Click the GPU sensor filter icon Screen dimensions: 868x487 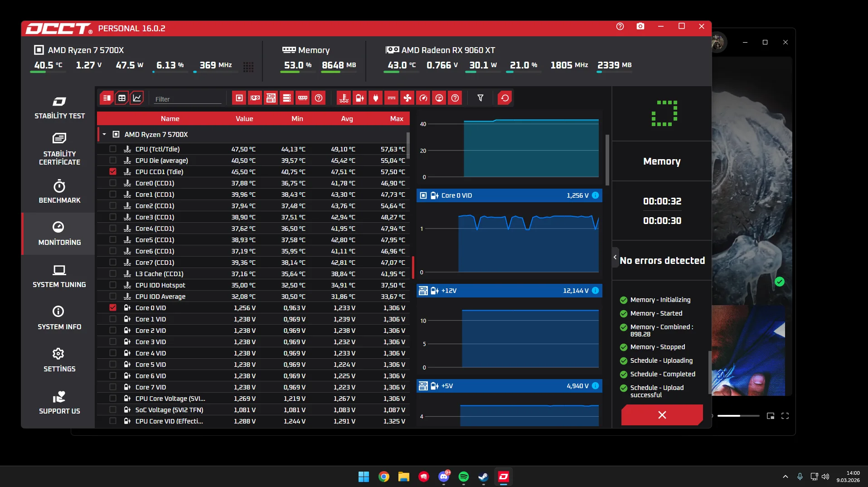(x=255, y=98)
